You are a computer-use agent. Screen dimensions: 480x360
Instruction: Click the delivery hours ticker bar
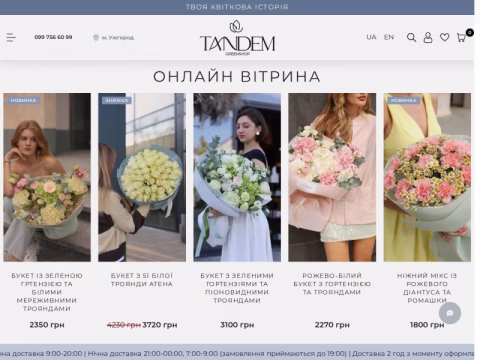(x=237, y=353)
